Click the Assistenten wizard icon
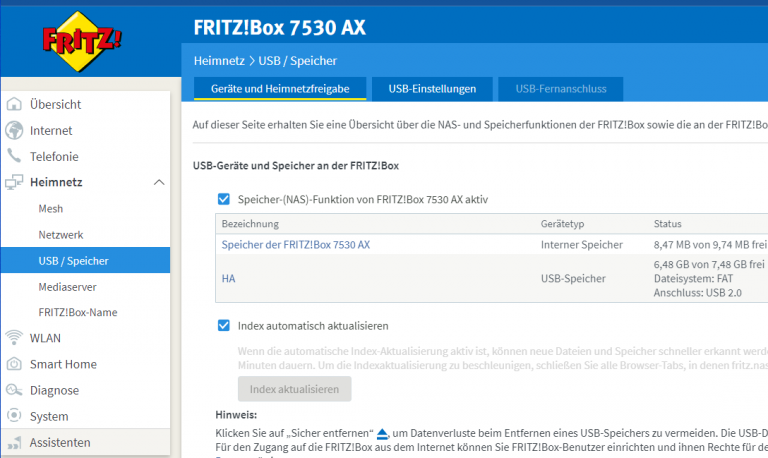 coord(14,442)
